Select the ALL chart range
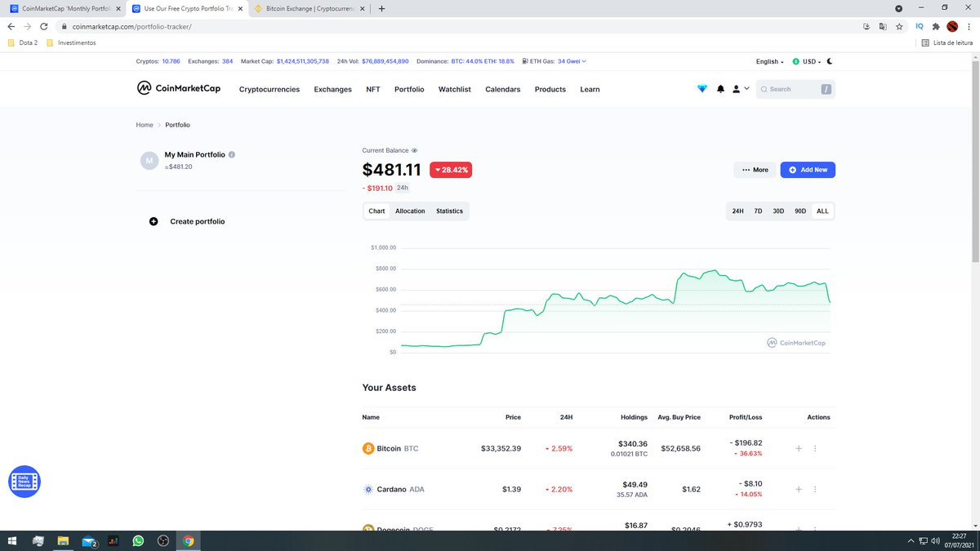This screenshot has width=980, height=551. (x=822, y=211)
